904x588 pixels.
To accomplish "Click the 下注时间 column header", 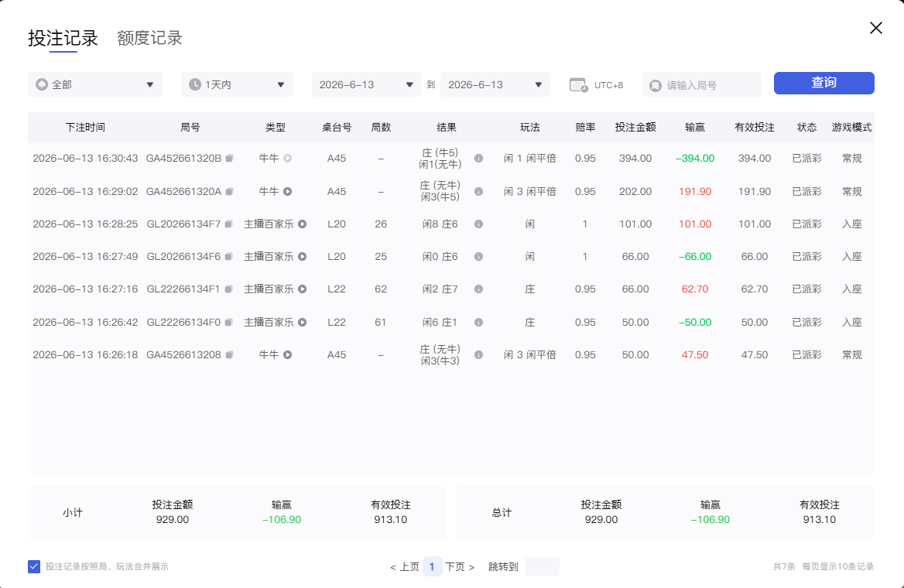I will point(85,128).
